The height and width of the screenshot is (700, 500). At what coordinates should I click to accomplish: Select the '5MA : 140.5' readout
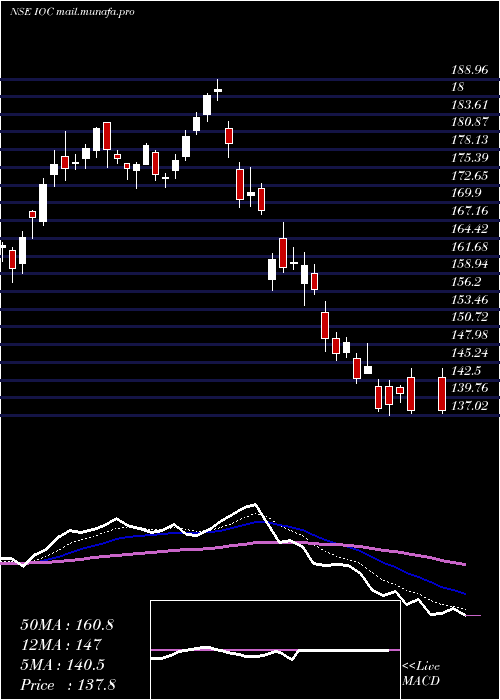(x=62, y=665)
